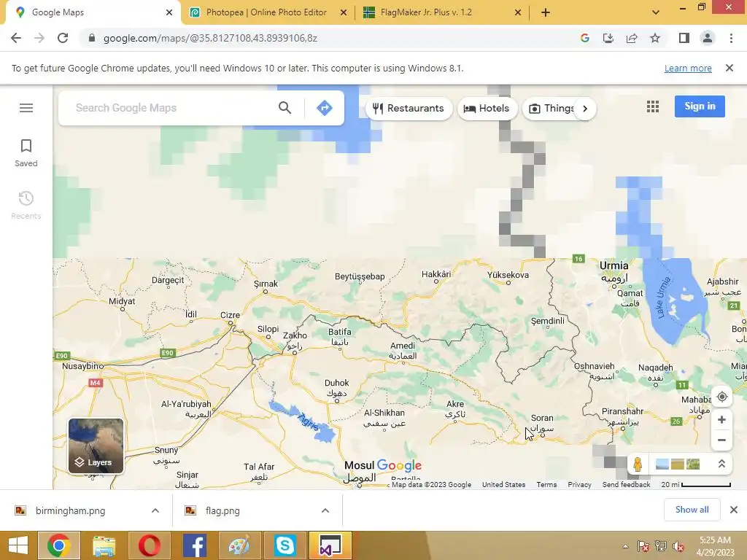Click the Google icon in address bar
Viewport: 747px width, 560px height.
585,38
